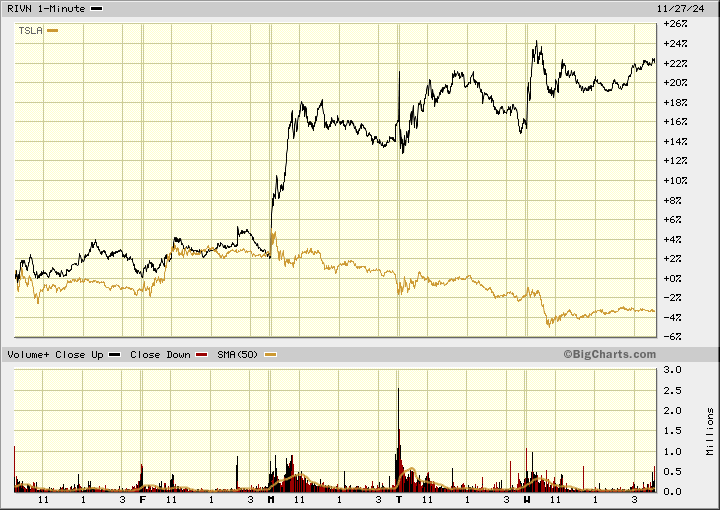Click the -2% price axis label

(673, 298)
